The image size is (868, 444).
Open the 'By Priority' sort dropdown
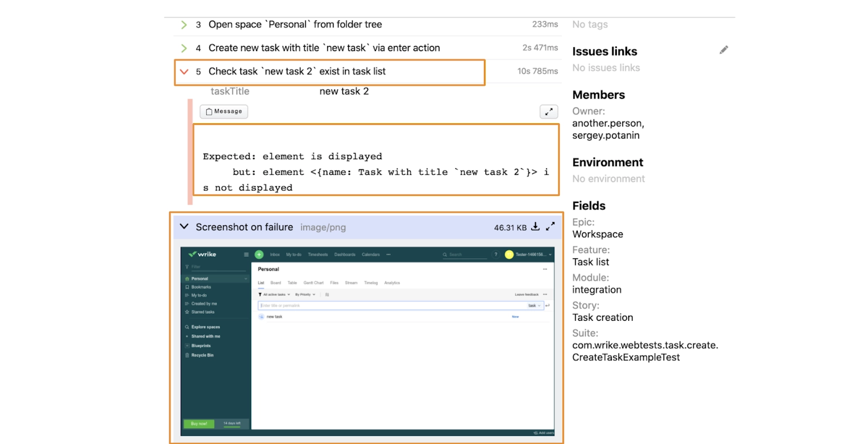[x=305, y=295]
